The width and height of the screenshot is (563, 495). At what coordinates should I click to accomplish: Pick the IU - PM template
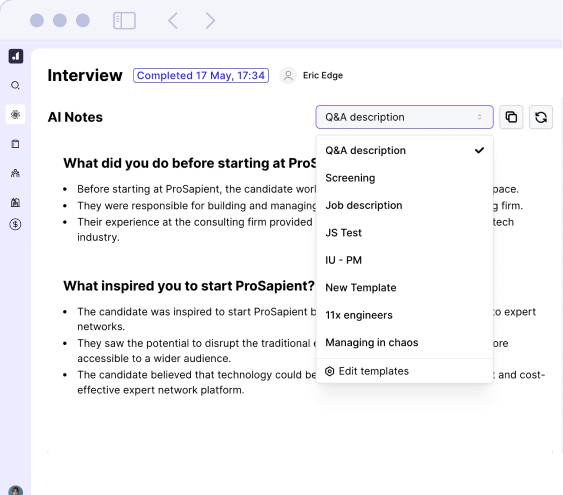[404, 260]
